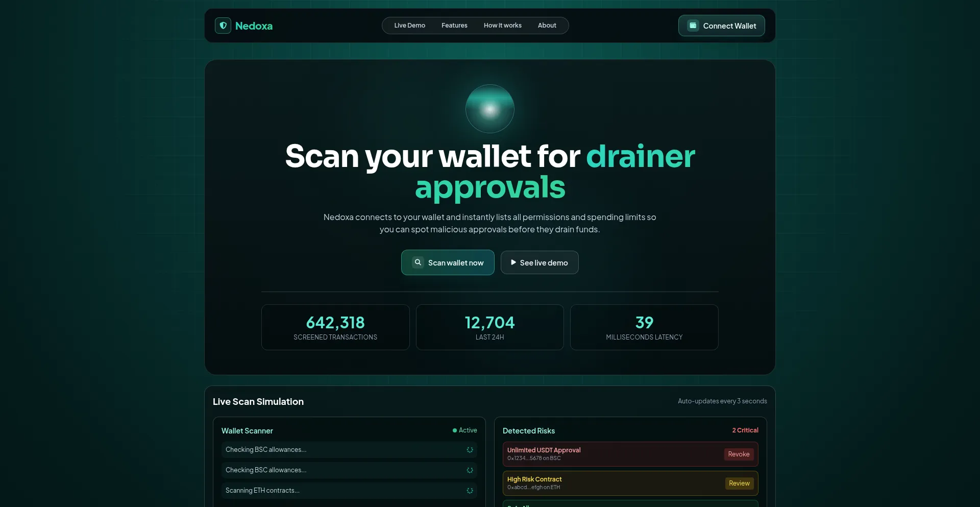
Task: Click the Scan wallet now button
Action: pyautogui.click(x=448, y=262)
